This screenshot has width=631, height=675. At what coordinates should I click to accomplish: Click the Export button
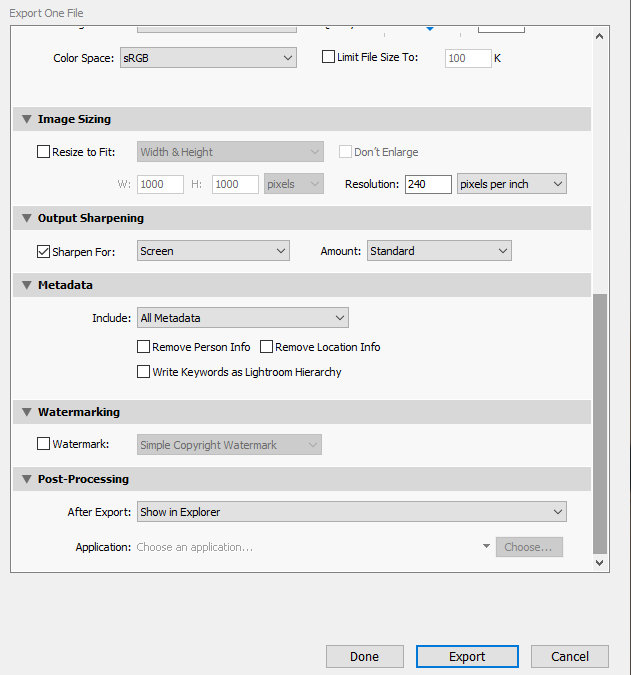[x=467, y=656]
